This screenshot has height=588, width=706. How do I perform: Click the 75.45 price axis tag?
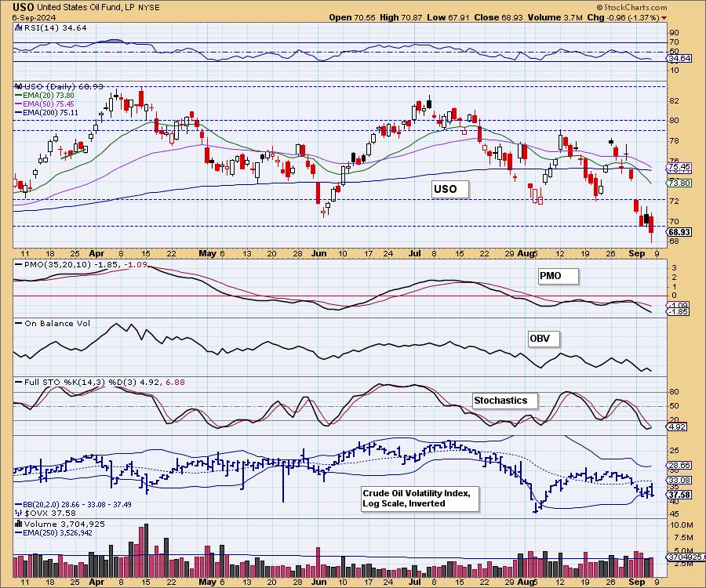pos(680,167)
